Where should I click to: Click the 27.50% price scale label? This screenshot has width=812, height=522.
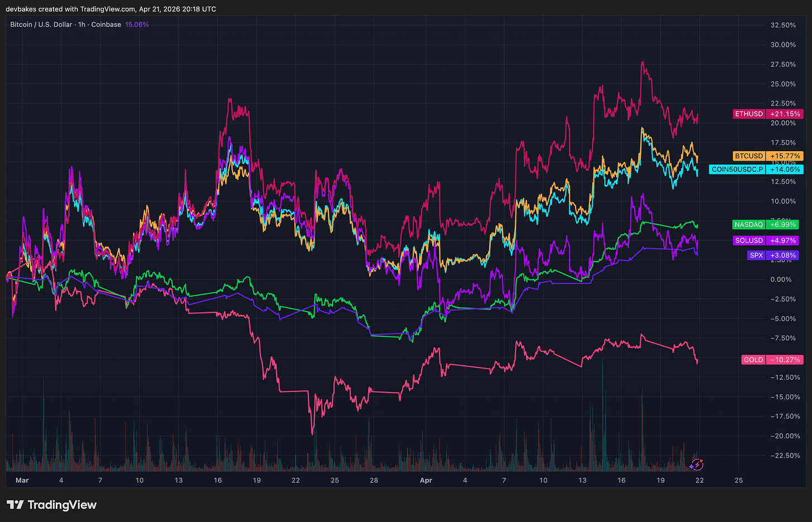(x=782, y=64)
